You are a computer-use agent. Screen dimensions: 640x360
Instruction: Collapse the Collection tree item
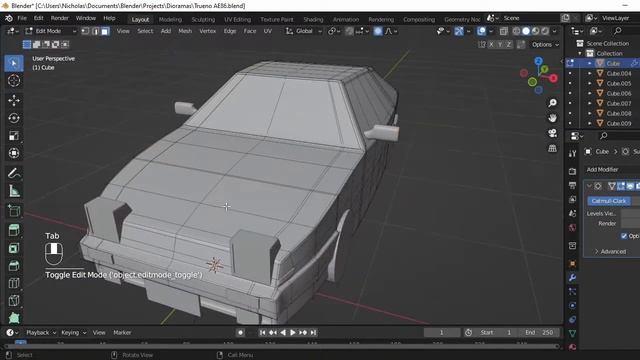click(580, 53)
